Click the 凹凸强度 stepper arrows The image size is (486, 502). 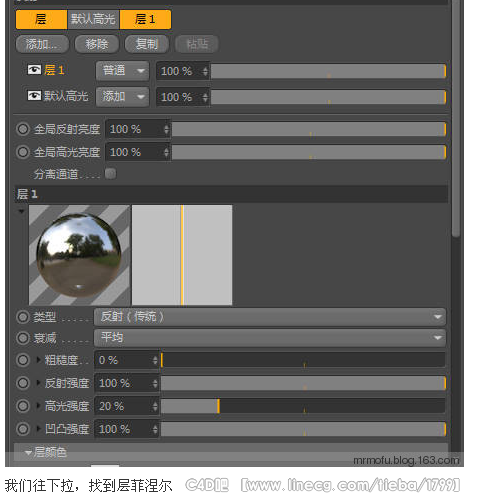click(x=155, y=429)
